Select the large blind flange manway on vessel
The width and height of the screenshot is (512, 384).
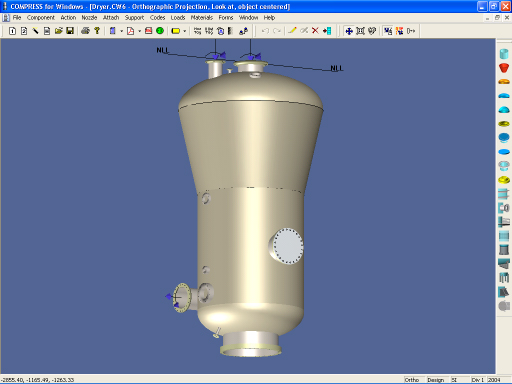tap(287, 246)
